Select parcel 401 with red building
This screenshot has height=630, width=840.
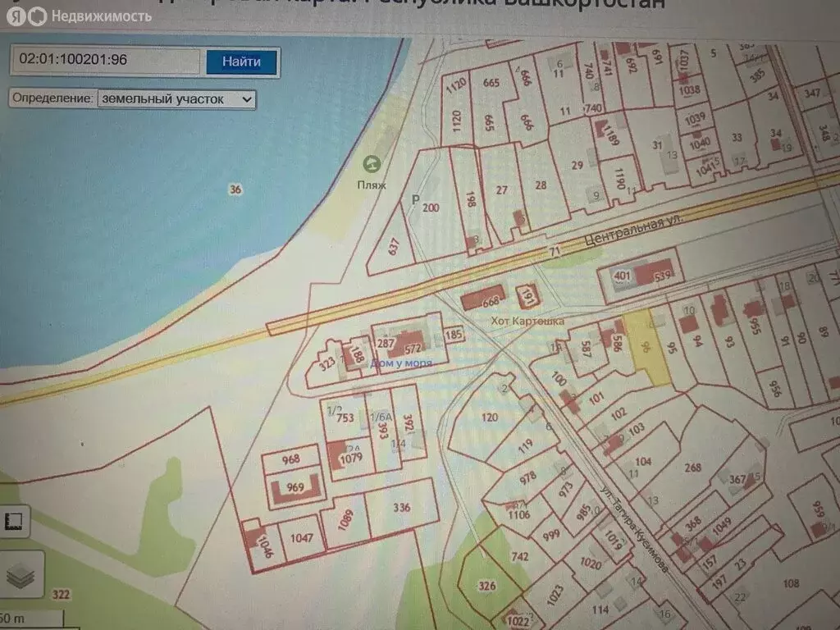[622, 276]
